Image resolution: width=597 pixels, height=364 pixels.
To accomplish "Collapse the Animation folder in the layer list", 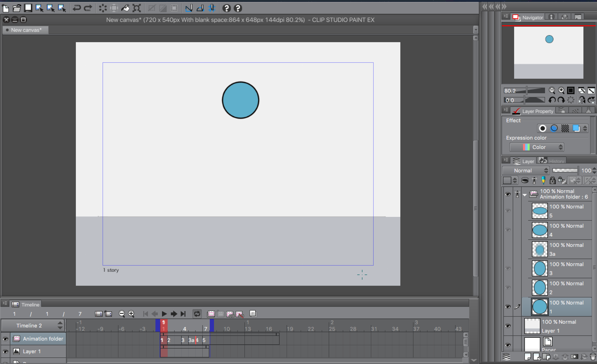I will tap(525, 195).
